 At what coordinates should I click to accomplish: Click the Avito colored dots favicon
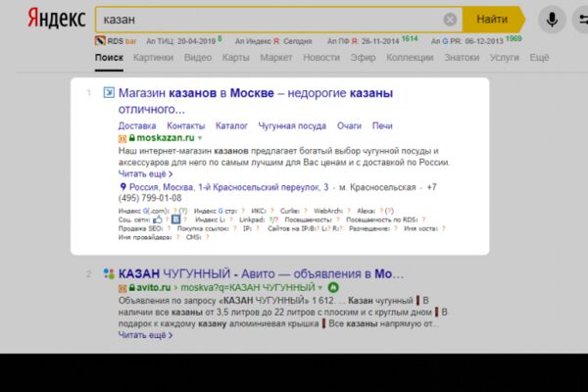[x=109, y=273]
